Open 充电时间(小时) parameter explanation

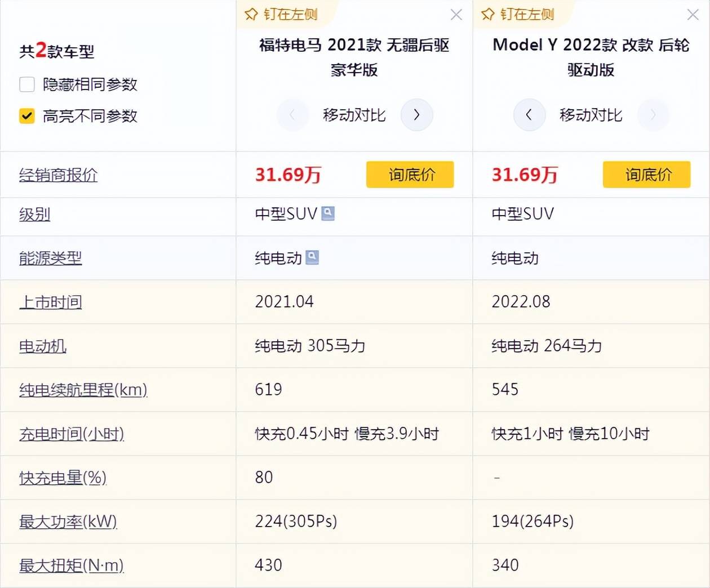[x=71, y=434]
